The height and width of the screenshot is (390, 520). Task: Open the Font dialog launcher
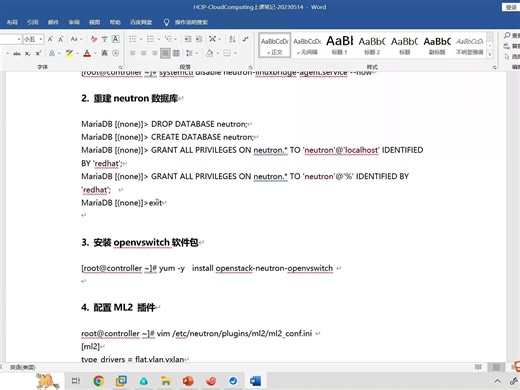120,67
